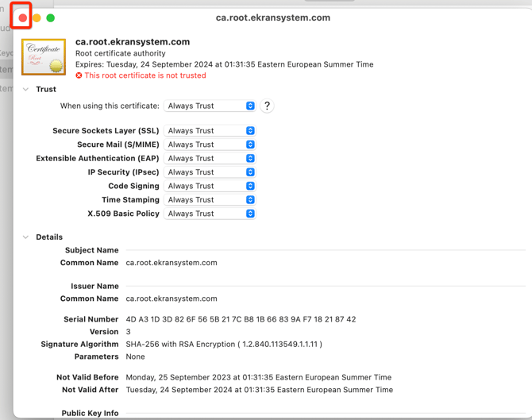532x420 pixels.
Task: Click the 'This root certificate is not trusted' text
Action: coord(145,75)
